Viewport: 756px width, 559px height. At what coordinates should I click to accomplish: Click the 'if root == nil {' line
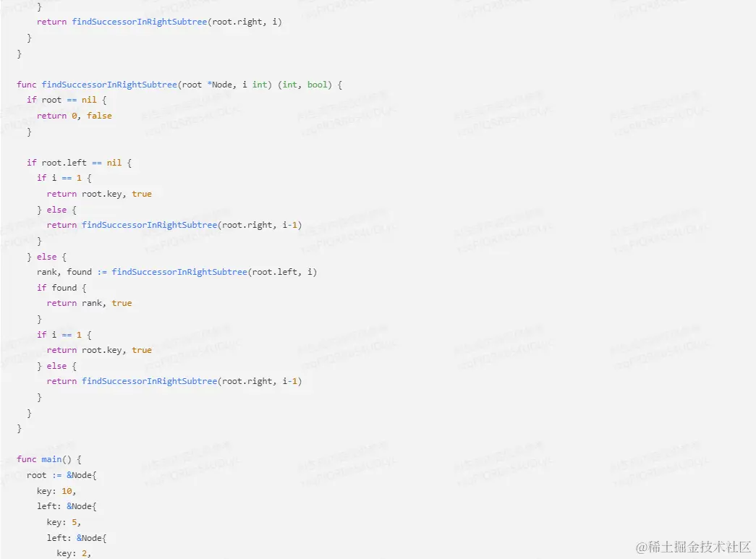[x=67, y=101]
